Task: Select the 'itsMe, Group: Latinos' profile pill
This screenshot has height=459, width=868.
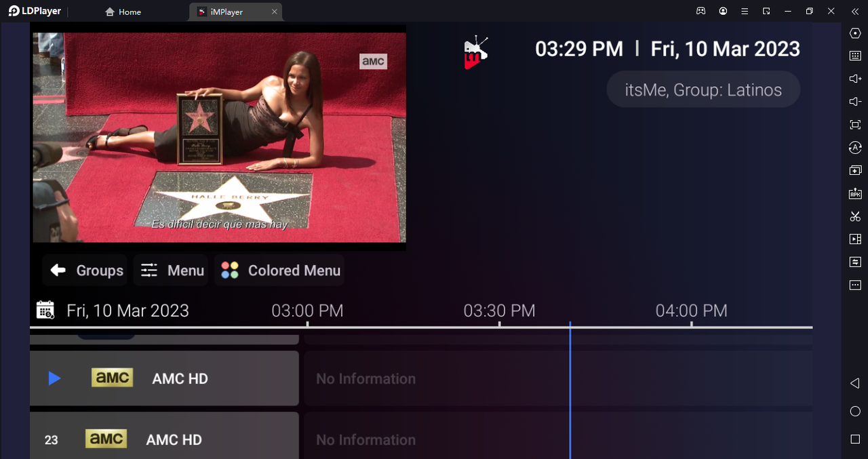Action: click(703, 89)
